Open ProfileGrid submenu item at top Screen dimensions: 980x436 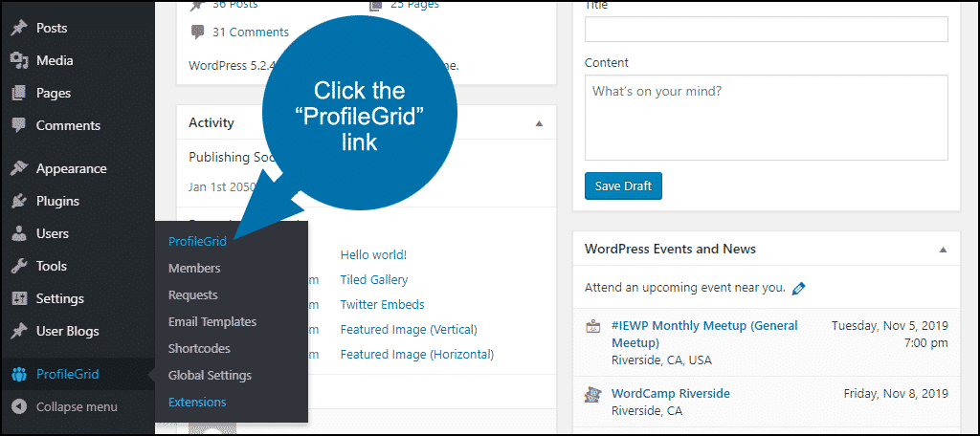[x=197, y=242]
